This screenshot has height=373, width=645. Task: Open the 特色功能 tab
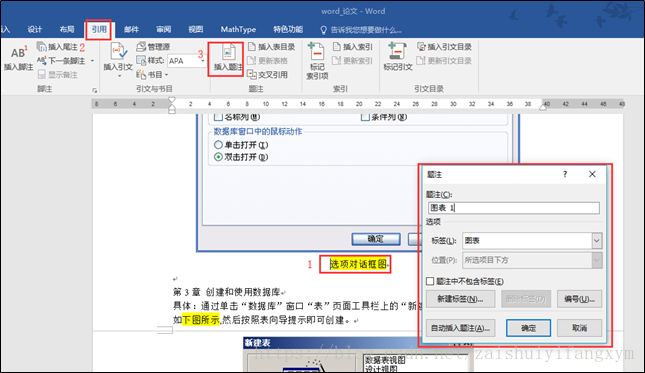point(288,29)
